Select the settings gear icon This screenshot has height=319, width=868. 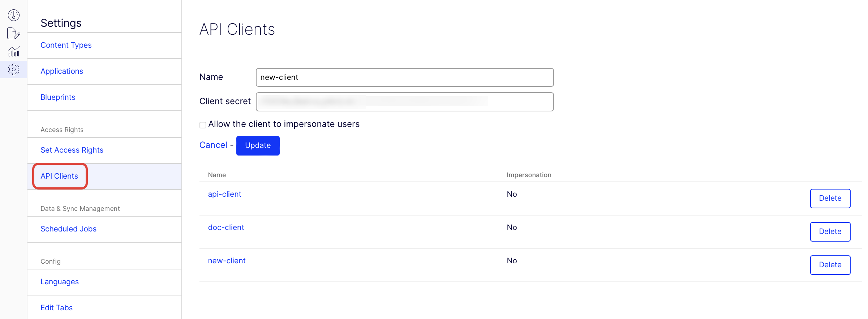(14, 69)
